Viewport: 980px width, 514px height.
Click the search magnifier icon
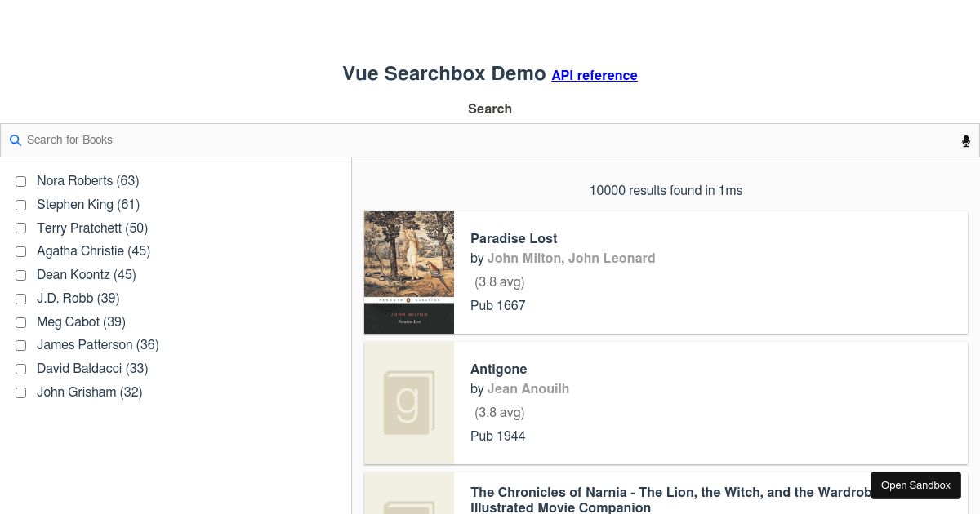(16, 140)
